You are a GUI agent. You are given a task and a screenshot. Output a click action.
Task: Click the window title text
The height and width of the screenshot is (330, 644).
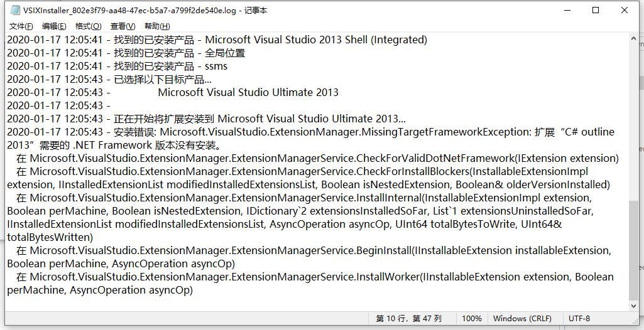(x=145, y=10)
